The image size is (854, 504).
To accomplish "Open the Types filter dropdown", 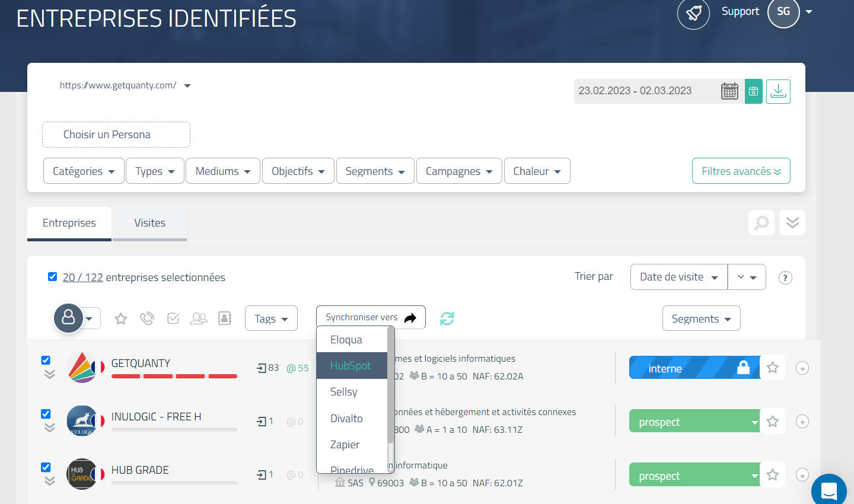I will 155,171.
